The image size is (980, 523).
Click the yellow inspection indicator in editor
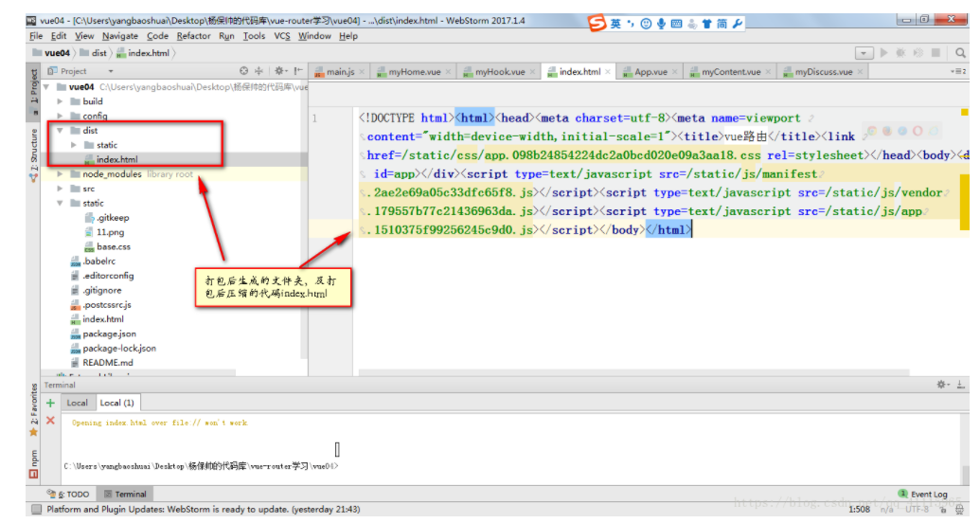(x=964, y=113)
